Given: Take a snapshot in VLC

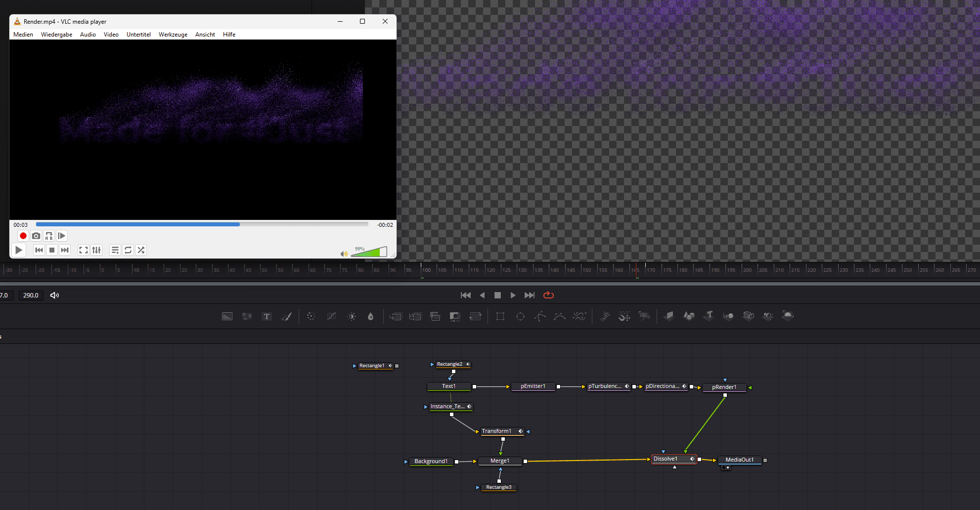Looking at the screenshot, I should click(36, 236).
